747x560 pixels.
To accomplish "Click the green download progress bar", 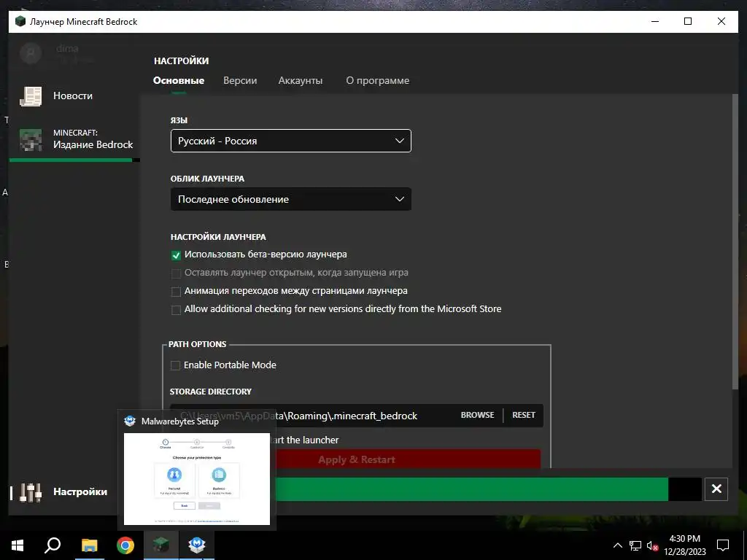I will [x=472, y=489].
